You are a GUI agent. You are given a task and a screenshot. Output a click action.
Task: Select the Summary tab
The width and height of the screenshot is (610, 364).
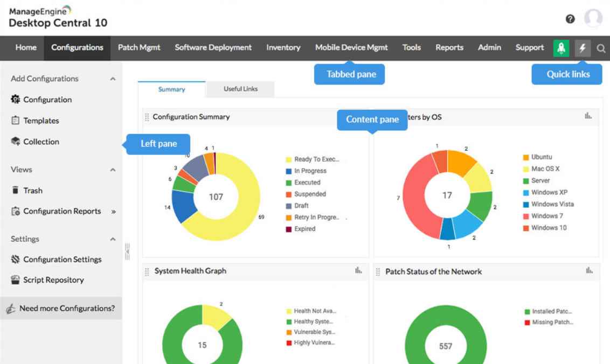(x=171, y=89)
